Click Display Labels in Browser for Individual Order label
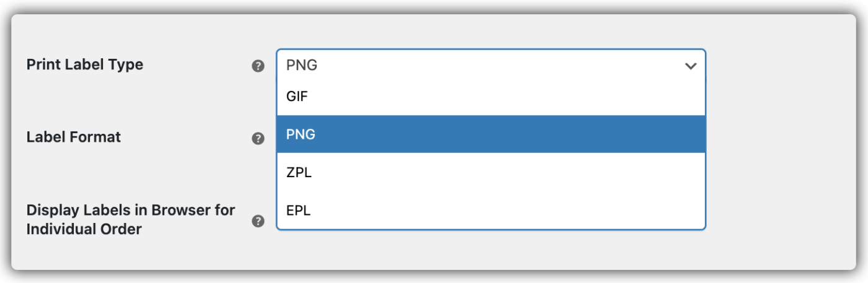This screenshot has width=868, height=283. tap(131, 219)
